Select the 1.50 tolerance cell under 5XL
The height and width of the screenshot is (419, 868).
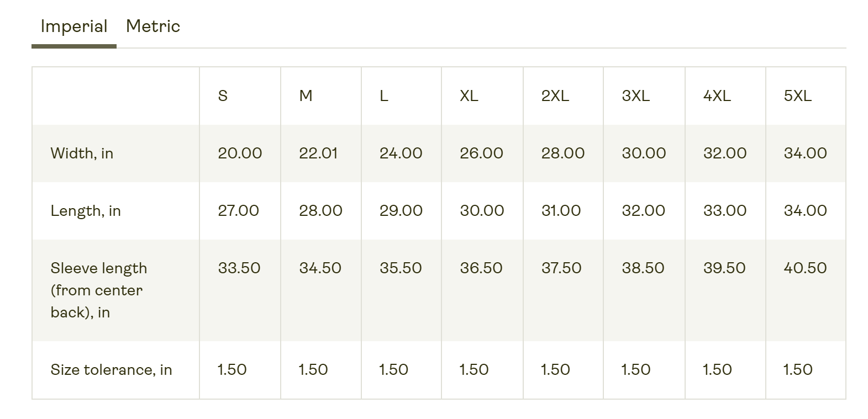point(798,370)
